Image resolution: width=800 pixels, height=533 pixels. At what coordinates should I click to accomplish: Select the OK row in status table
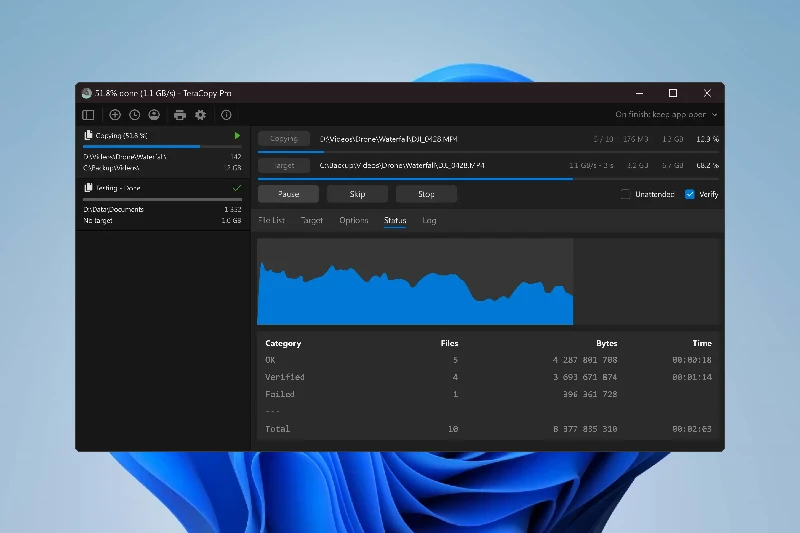(488, 360)
